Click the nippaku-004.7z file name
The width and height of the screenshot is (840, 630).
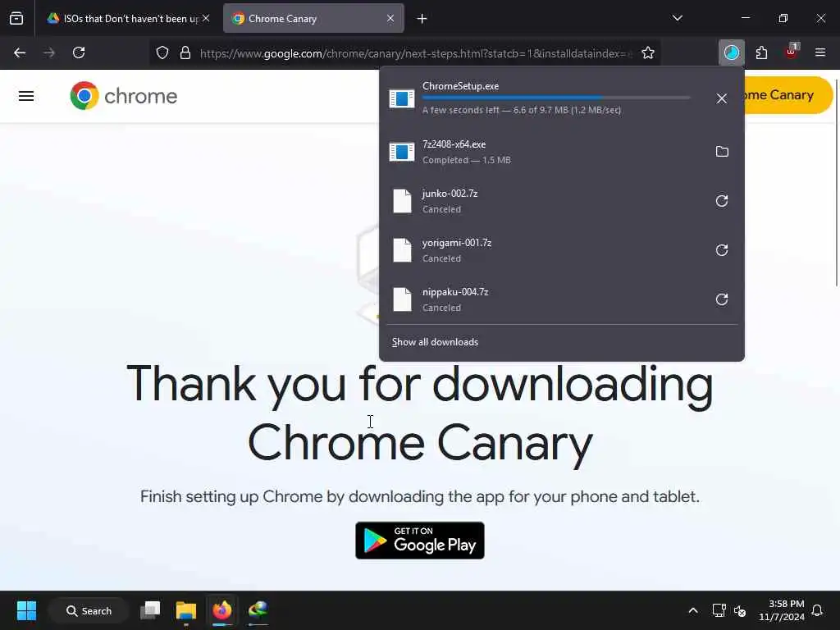click(x=455, y=292)
